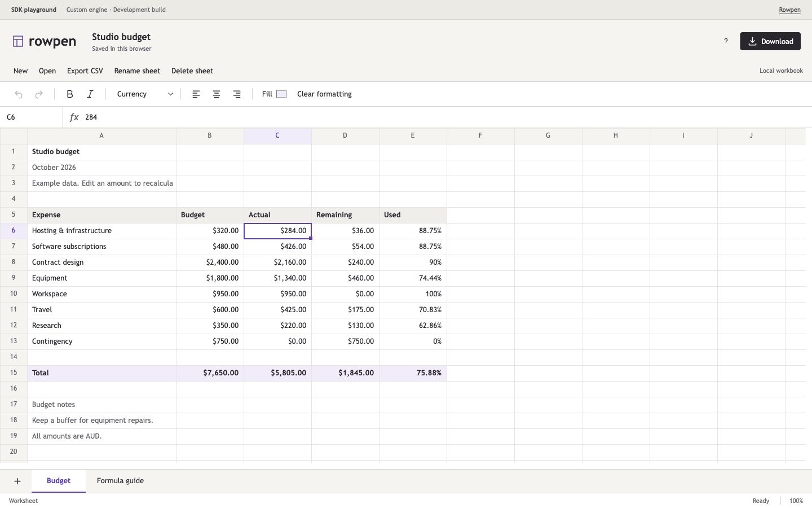Click the Download button
The width and height of the screenshot is (812, 508).
(x=770, y=41)
